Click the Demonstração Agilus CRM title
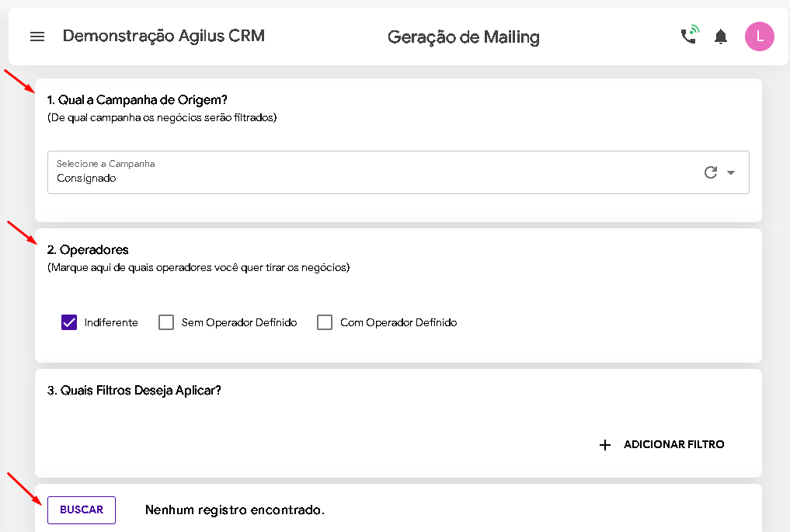The height and width of the screenshot is (532, 790). 164,36
